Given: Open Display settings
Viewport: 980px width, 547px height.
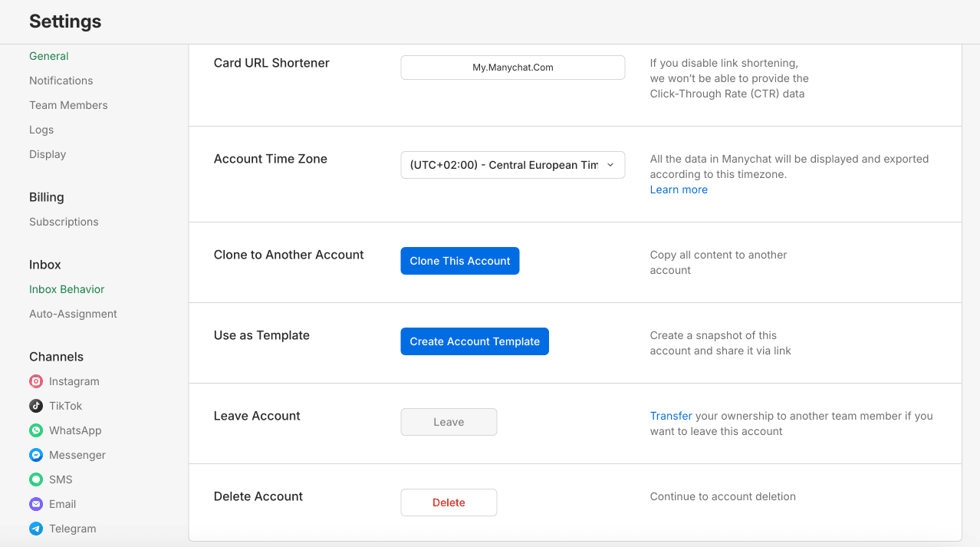Looking at the screenshot, I should coord(48,154).
